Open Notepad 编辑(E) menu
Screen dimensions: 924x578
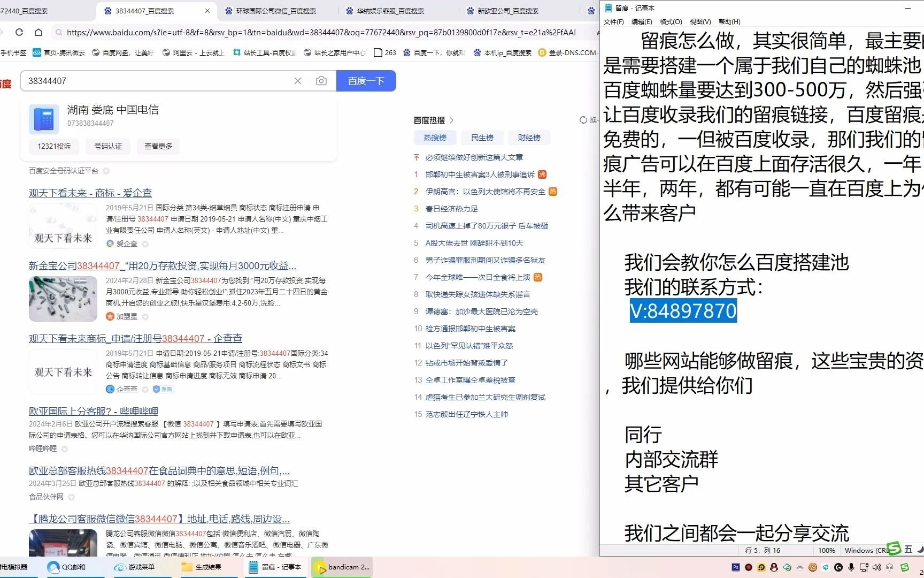(x=642, y=22)
